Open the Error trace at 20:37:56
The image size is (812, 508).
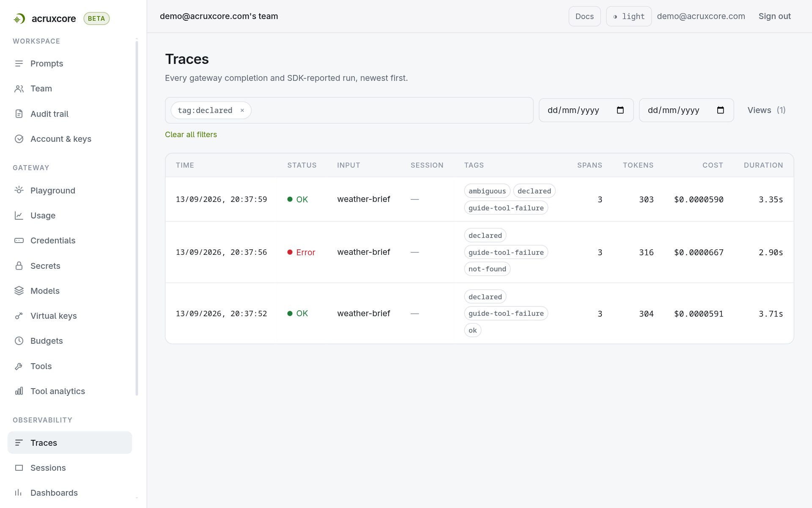pos(479,252)
